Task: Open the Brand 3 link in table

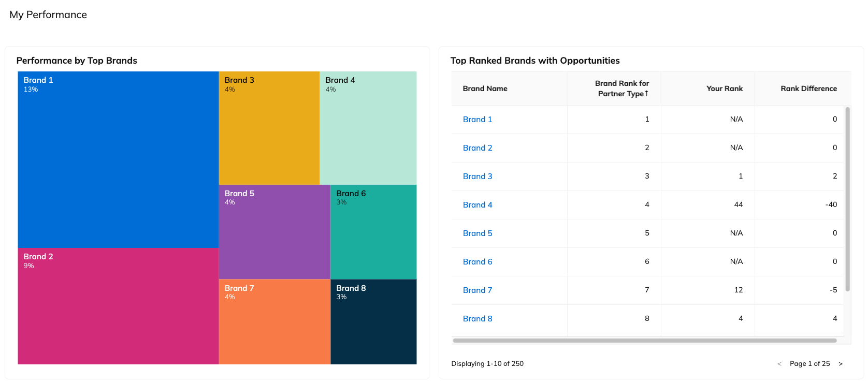Action: pyautogui.click(x=477, y=176)
